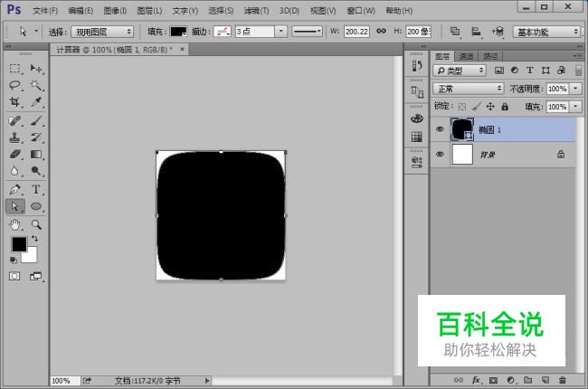Toggle Quick Mask mode
The image size is (588, 389).
click(14, 277)
